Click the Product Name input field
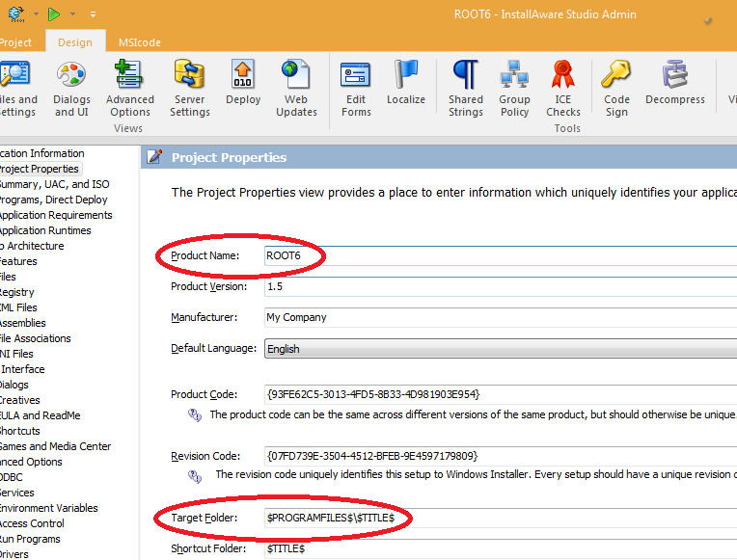 coord(501,255)
